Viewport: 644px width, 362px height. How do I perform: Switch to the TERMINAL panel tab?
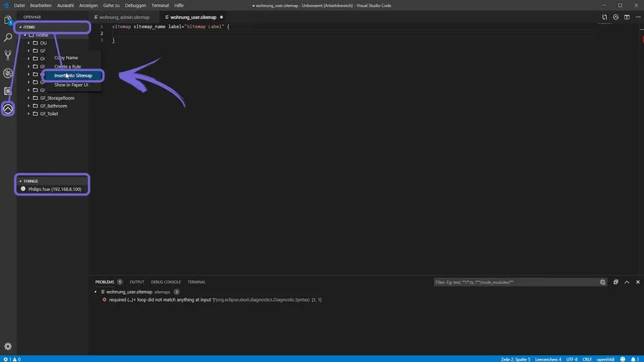pos(196,282)
